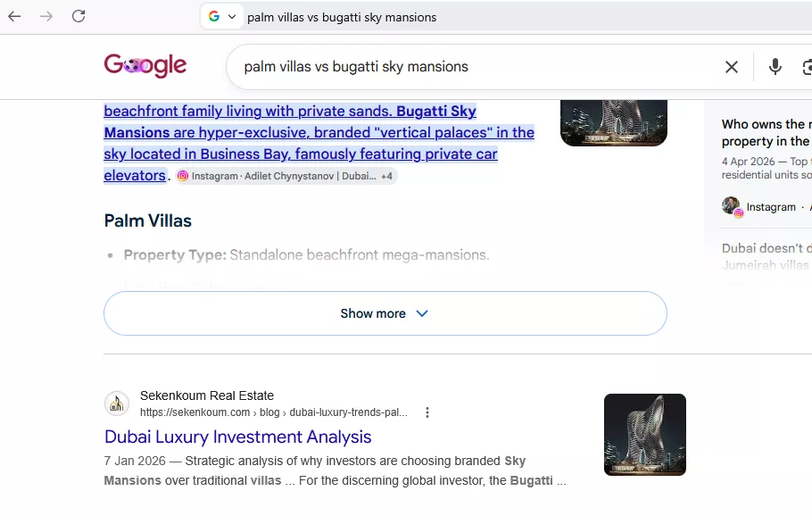The height and width of the screenshot is (516, 812).
Task: Go back to the previous page
Action: pos(14,17)
